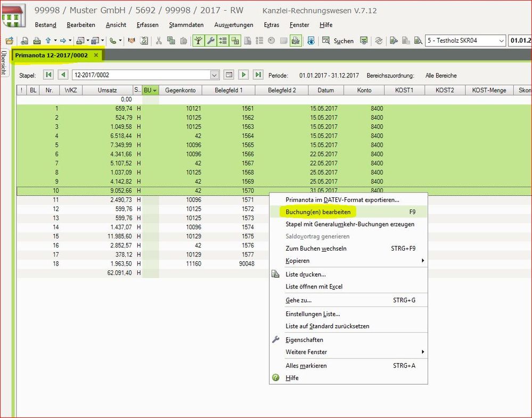Go to next Stapel with green arrow

[243, 75]
